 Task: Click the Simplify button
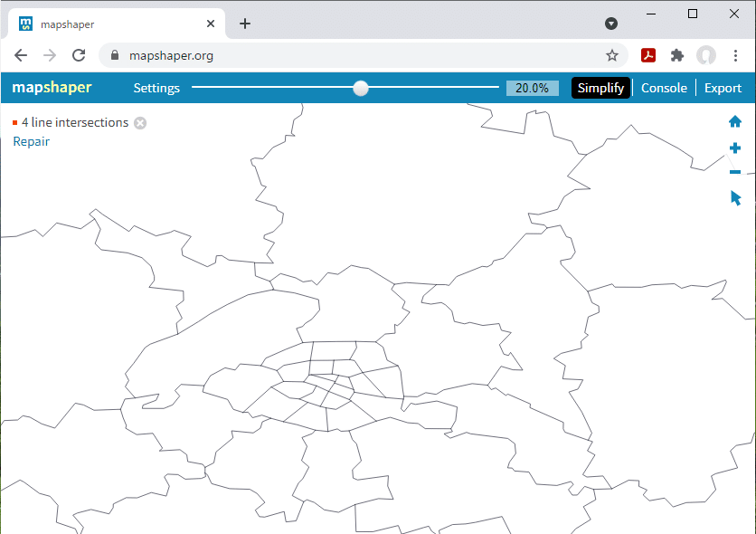[x=600, y=88]
